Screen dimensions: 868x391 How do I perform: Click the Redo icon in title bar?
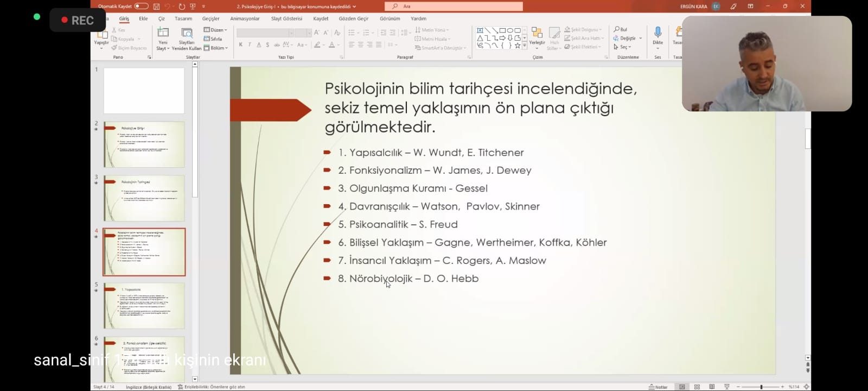(181, 7)
